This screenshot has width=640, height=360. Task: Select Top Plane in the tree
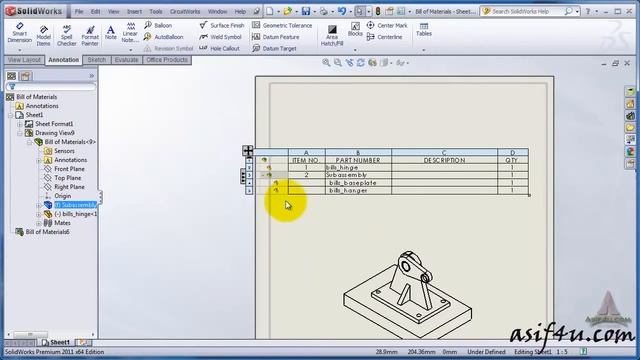point(62,178)
